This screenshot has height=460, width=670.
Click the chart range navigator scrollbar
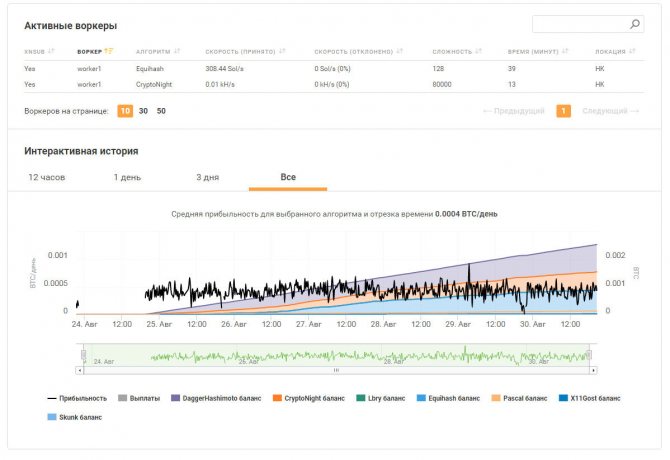point(336,370)
